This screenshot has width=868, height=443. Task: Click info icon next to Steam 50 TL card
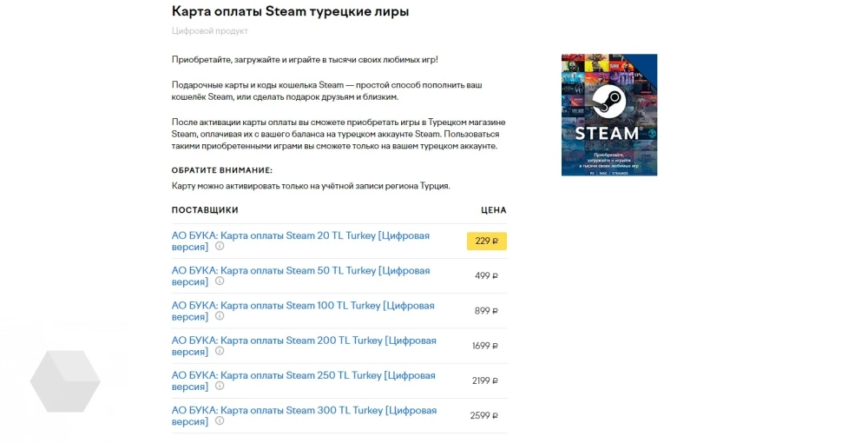coord(220,281)
